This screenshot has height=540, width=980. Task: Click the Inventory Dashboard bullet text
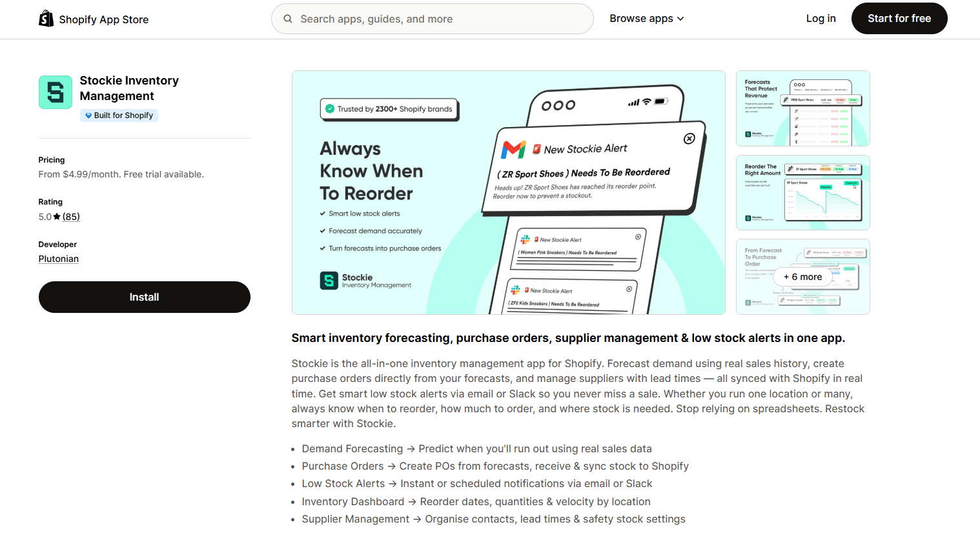(476, 501)
